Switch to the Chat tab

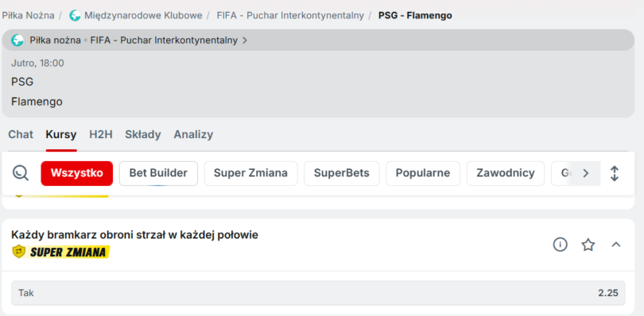21,134
